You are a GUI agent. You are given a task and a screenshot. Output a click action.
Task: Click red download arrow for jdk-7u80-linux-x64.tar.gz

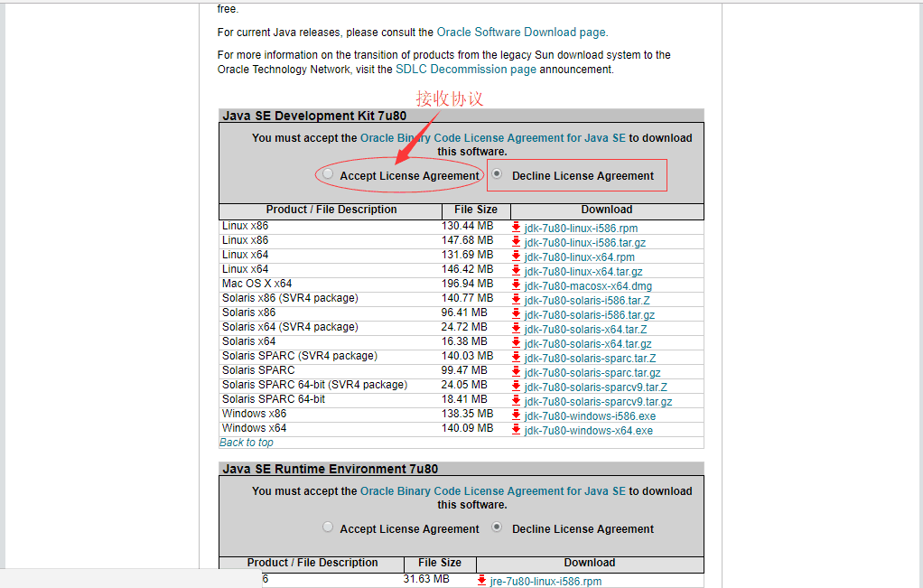[517, 271]
